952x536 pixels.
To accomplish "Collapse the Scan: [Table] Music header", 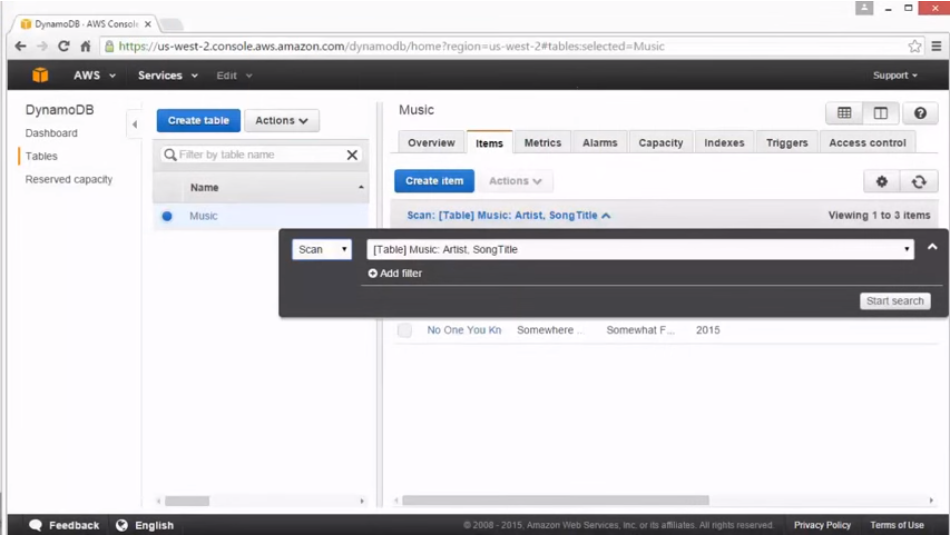I will (x=508, y=215).
